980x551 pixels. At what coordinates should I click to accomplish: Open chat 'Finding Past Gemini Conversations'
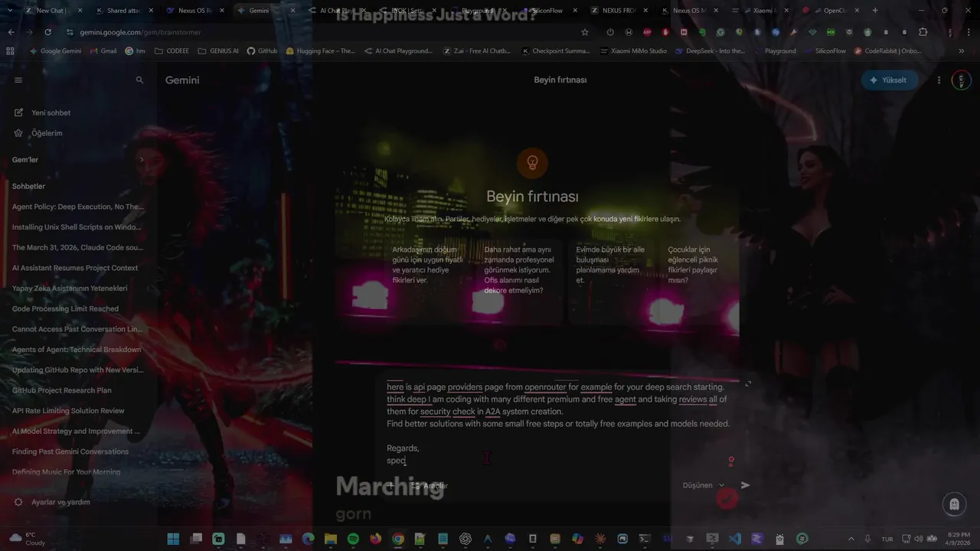[x=70, y=452]
